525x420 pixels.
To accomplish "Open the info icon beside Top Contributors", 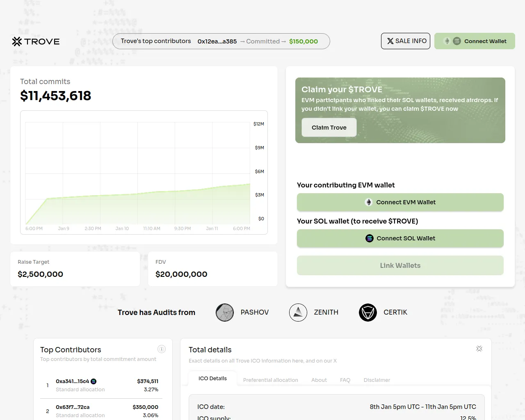I will (162, 349).
